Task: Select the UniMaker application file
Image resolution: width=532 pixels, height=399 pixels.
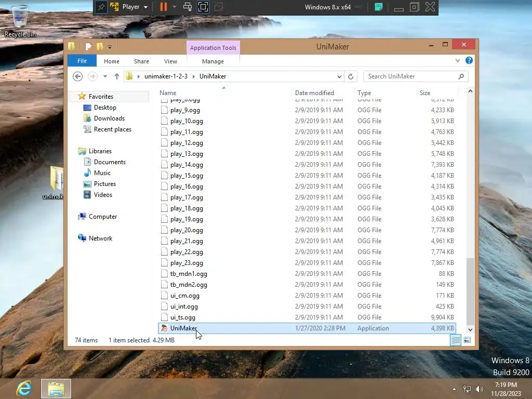Action: pyautogui.click(x=307, y=328)
